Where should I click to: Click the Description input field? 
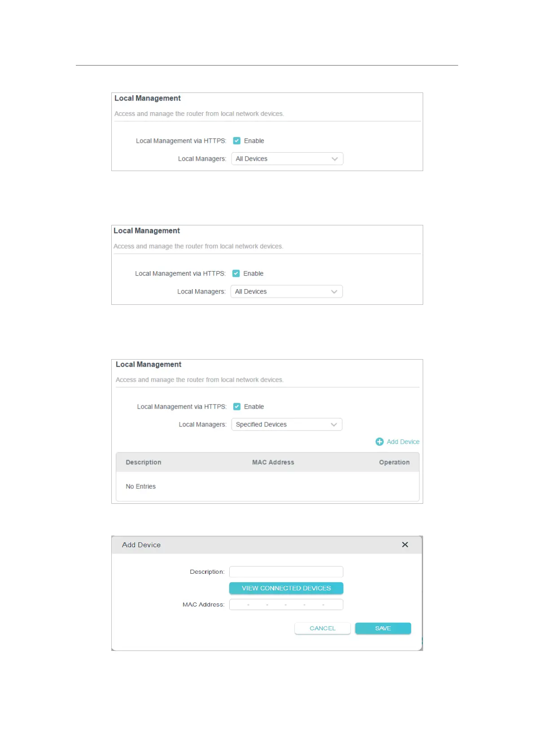(286, 571)
